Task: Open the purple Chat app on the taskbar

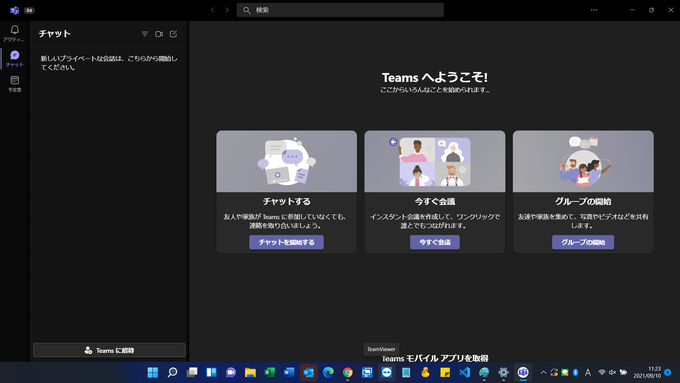Action: [231, 372]
